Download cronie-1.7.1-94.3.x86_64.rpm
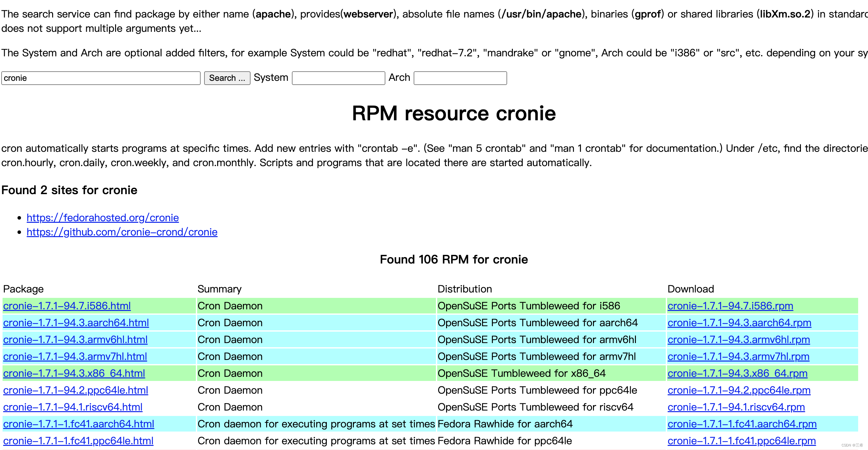868x450 pixels. point(737,373)
